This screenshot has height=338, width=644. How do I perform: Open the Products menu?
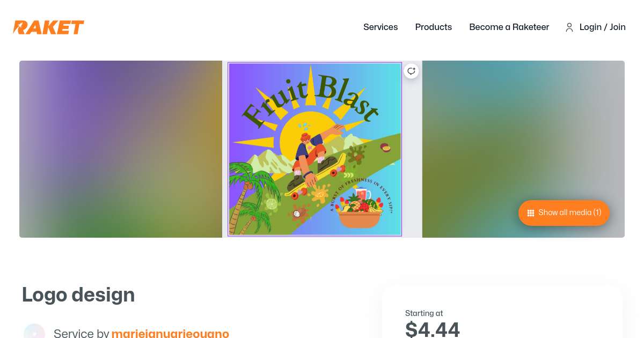coord(434,27)
